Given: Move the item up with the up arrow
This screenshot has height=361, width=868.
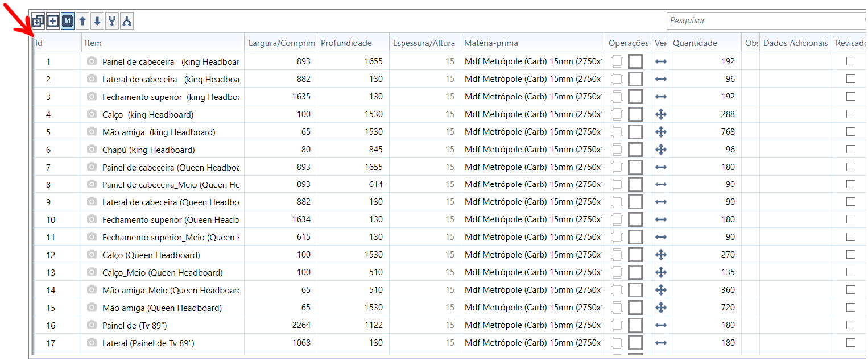Looking at the screenshot, I should (x=82, y=21).
